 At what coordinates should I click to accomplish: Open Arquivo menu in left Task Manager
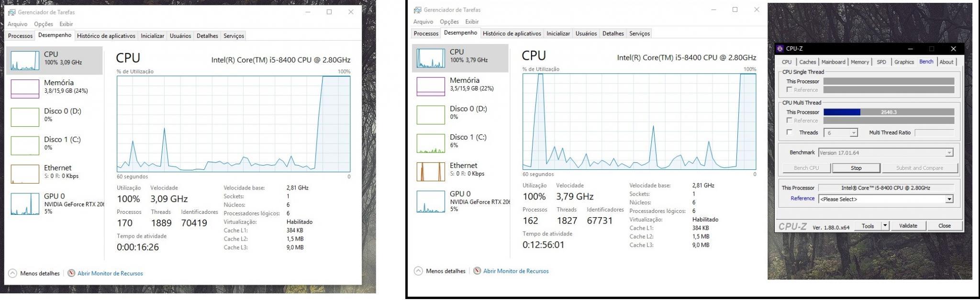[17, 24]
